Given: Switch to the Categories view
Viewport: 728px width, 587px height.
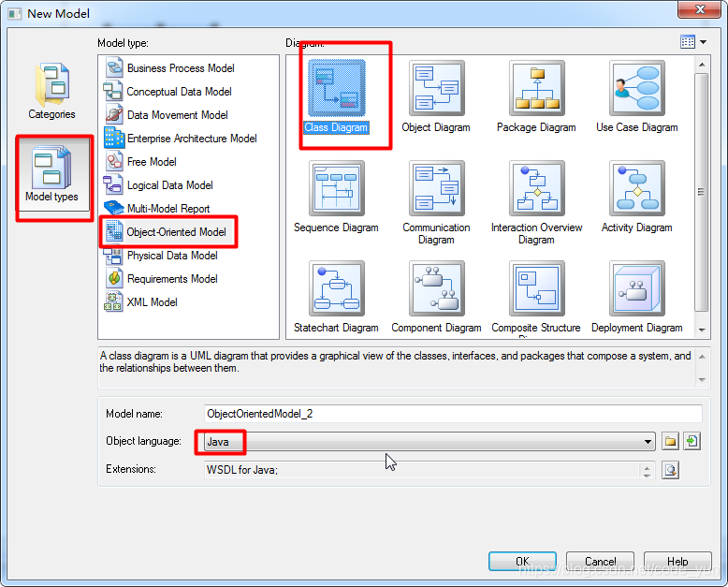Looking at the screenshot, I should (x=52, y=91).
